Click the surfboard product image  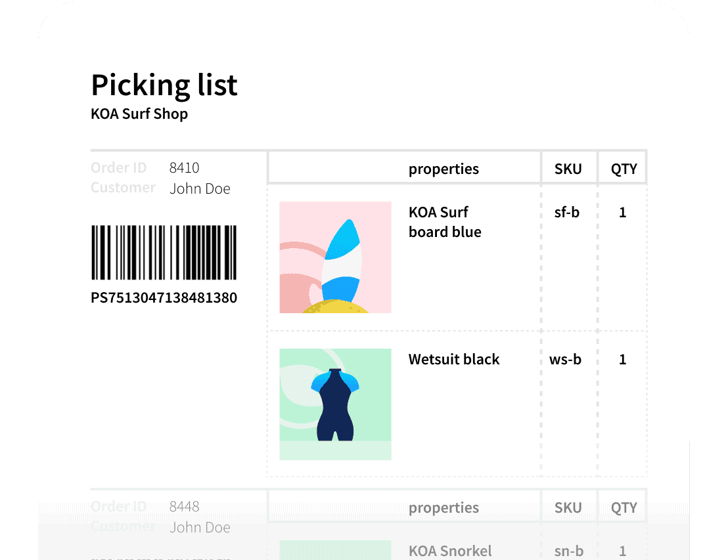point(335,257)
